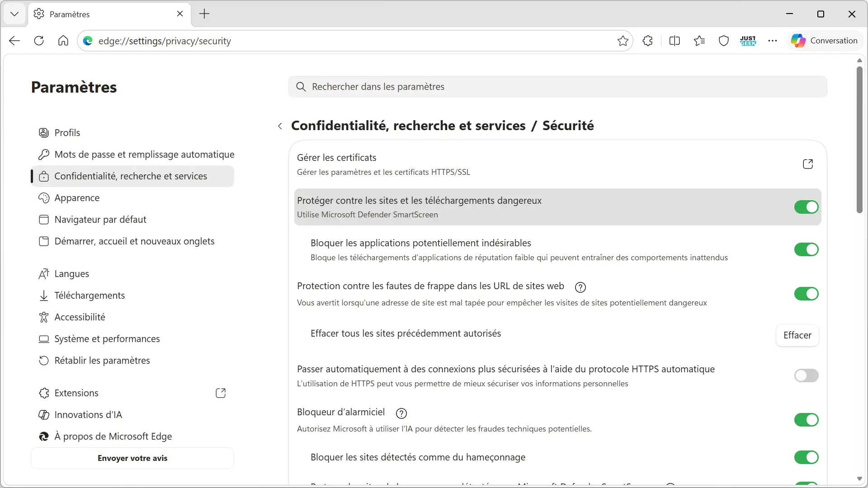This screenshot has height=488, width=868.
Task: Toggle Bloquer les sites détectés comme du hameçonnage
Action: pyautogui.click(x=806, y=457)
